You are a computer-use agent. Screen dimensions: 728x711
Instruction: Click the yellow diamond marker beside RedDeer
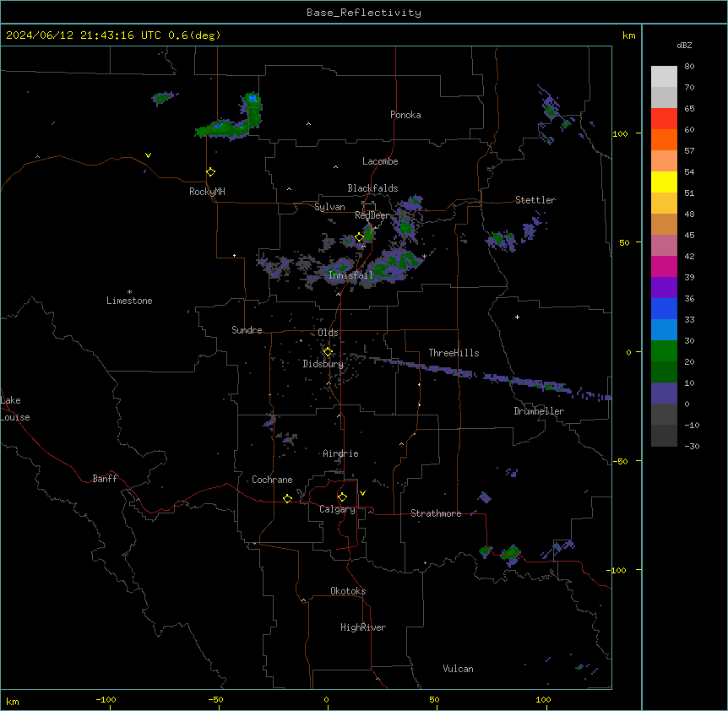(x=360, y=237)
